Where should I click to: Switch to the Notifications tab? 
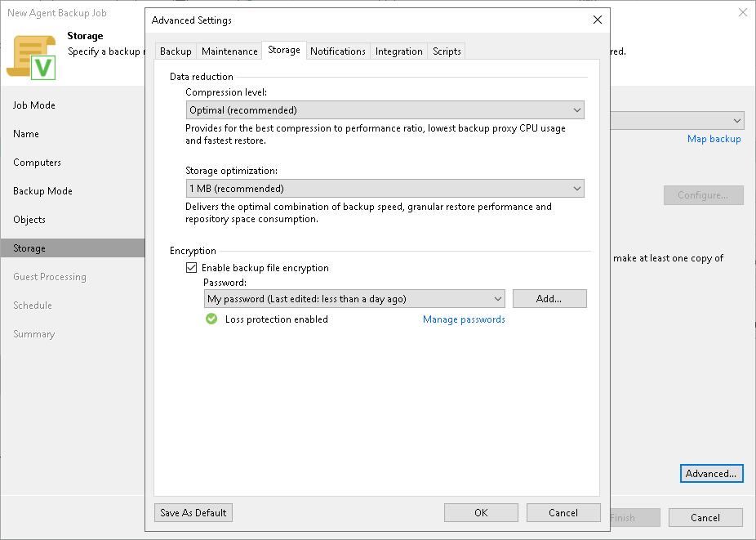[338, 51]
